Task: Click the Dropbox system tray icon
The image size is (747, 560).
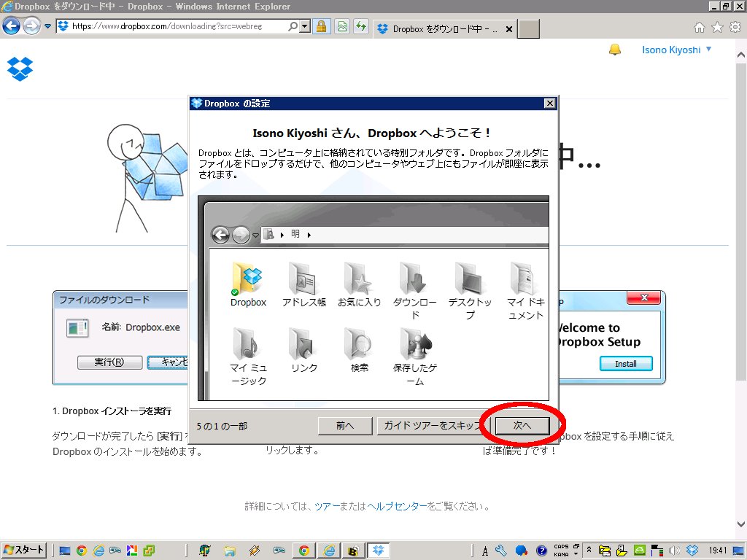Action: pos(692,551)
